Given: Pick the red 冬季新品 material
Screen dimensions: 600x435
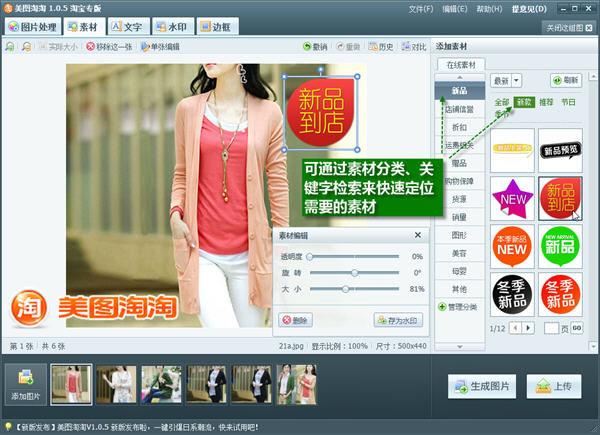Looking at the screenshot, I should [561, 295].
